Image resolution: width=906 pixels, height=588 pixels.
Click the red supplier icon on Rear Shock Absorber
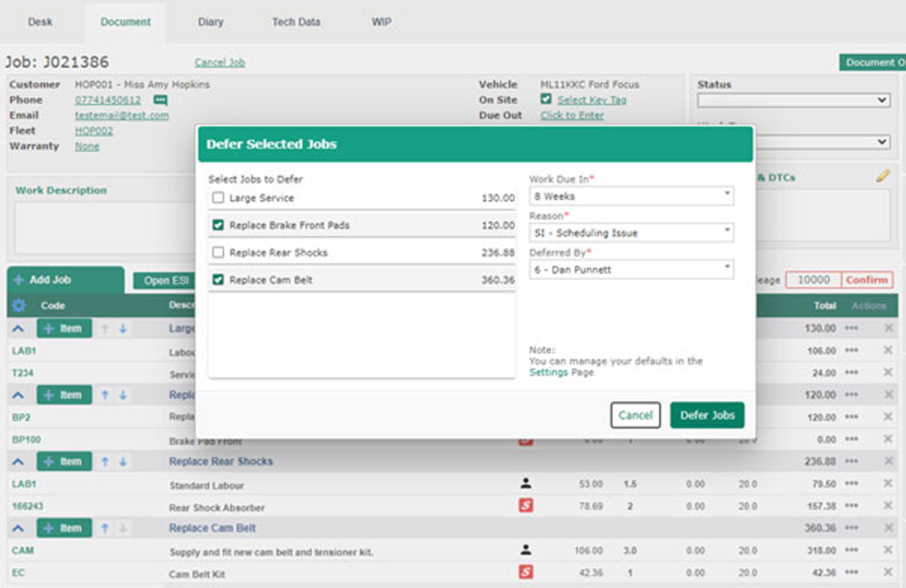[526, 506]
